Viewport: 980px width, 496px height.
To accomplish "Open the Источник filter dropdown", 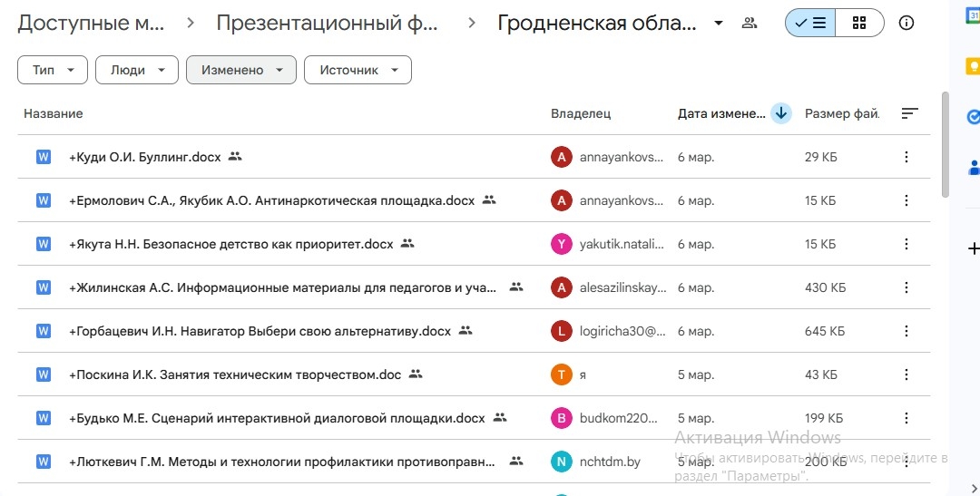I will click(x=358, y=70).
